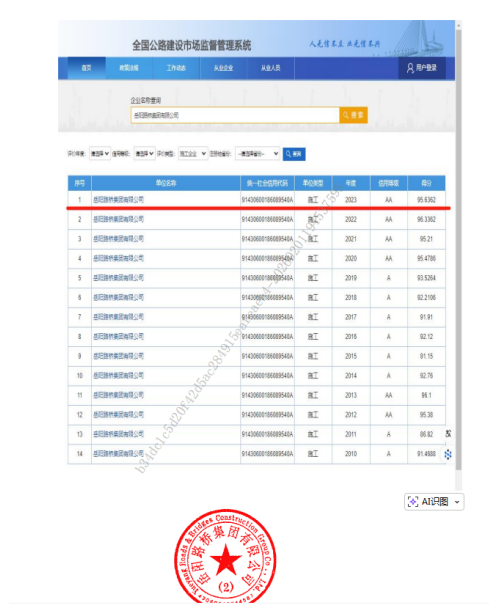Open the evaluation year dropdown
The width and height of the screenshot is (489, 604).
(x=100, y=154)
